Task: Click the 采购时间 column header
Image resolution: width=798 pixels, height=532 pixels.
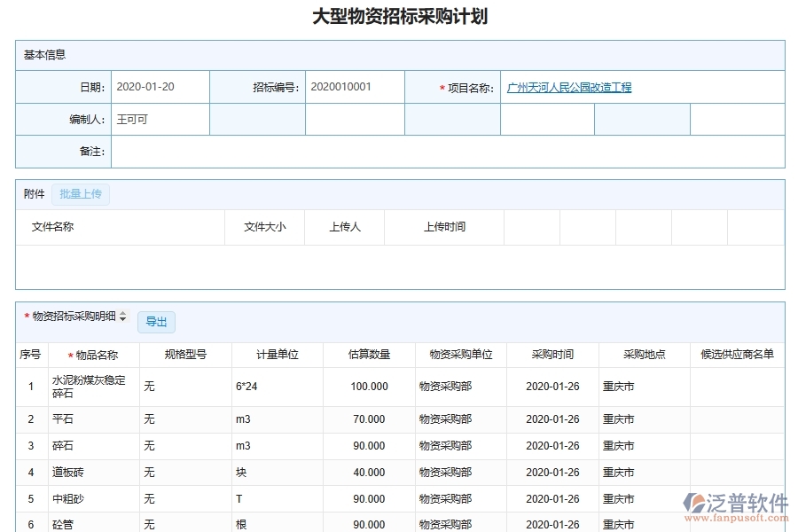Action: [552, 354]
